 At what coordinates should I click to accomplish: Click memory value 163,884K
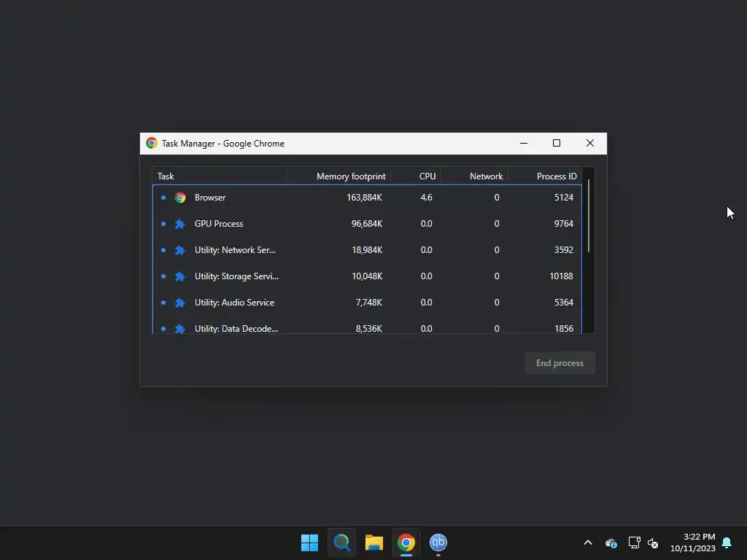pyautogui.click(x=365, y=198)
